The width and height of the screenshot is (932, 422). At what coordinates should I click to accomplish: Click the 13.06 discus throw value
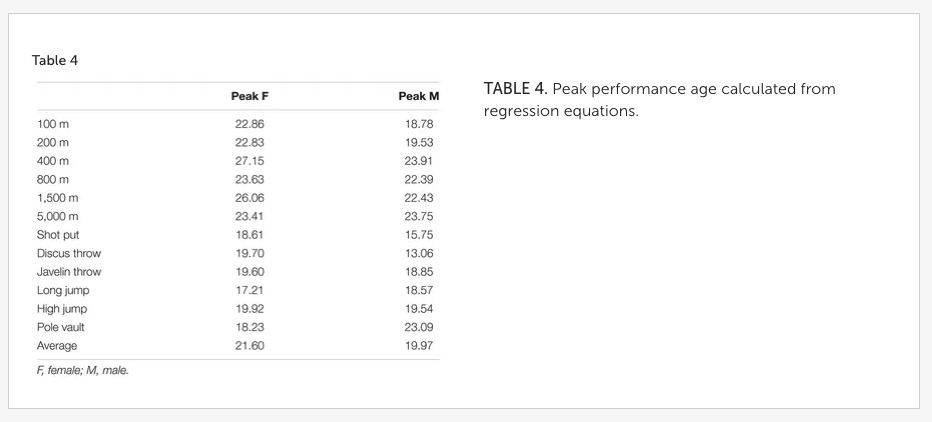coord(422,253)
